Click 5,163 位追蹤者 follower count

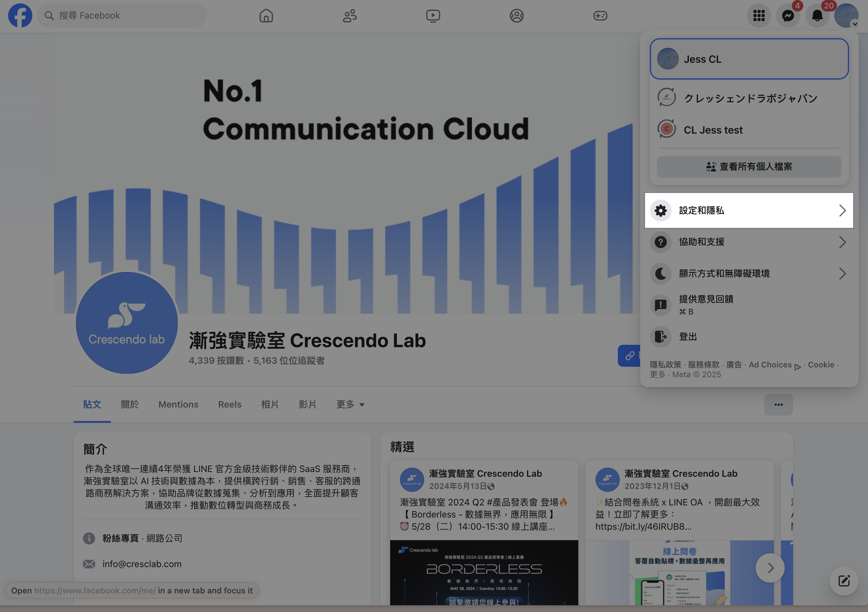(289, 360)
